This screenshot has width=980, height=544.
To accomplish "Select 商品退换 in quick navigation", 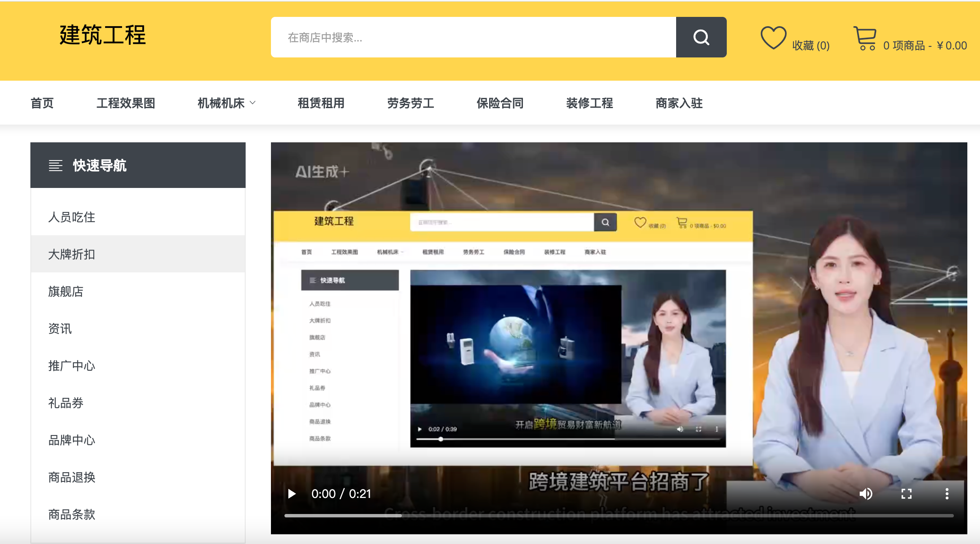I will tap(138, 477).
